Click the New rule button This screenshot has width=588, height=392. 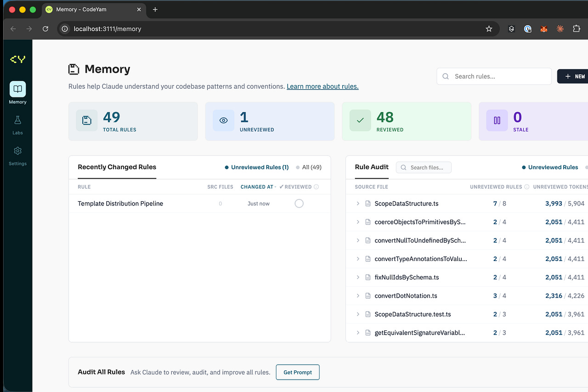pyautogui.click(x=573, y=76)
